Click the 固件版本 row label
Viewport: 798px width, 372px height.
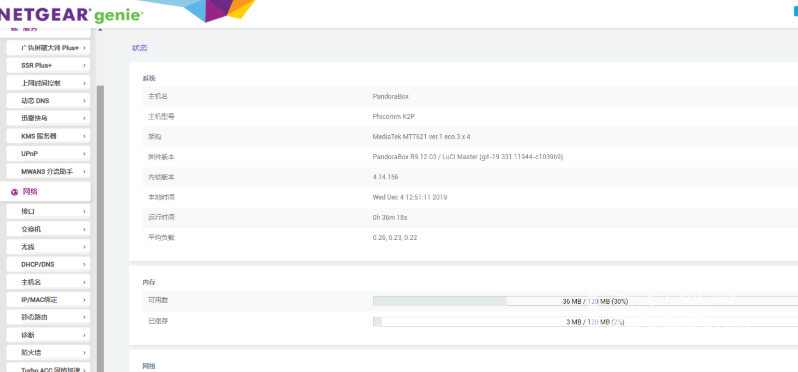(x=161, y=157)
